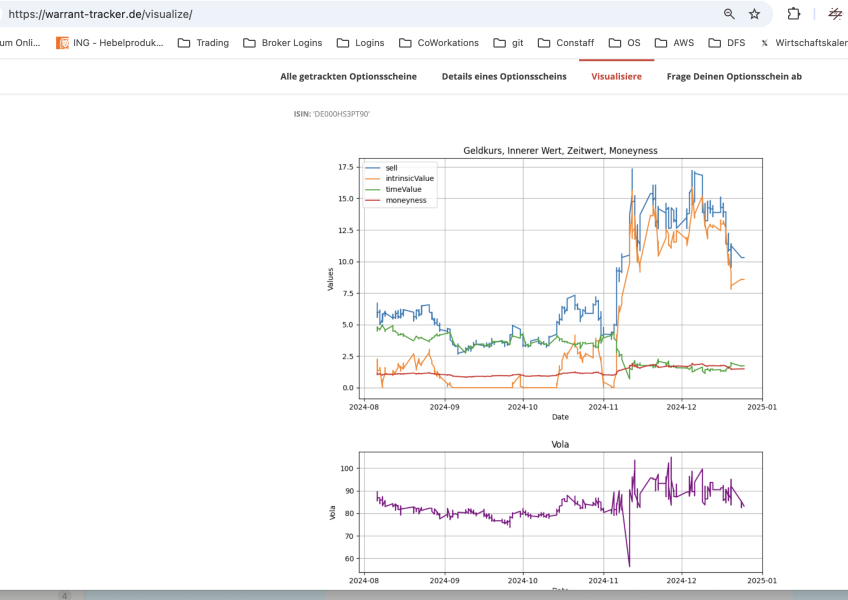Viewport: 848px width, 600px height.
Task: Click the zoom magnifier icon in address bar
Action: pos(729,14)
